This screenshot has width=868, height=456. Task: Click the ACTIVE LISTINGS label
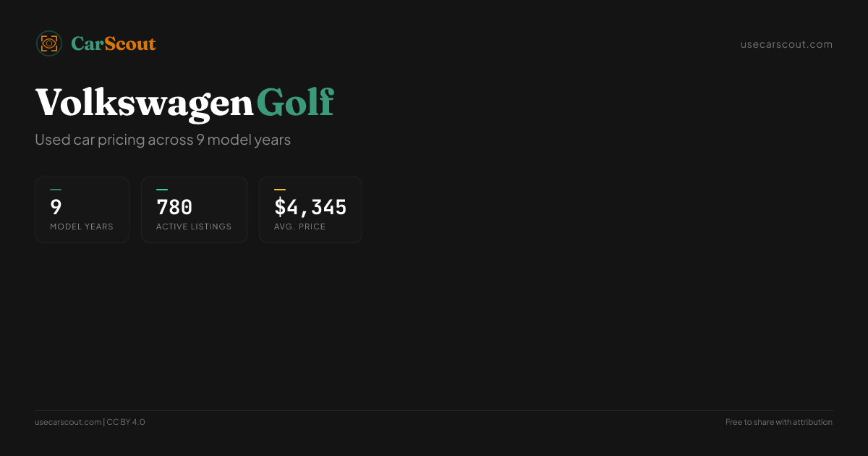tap(194, 227)
